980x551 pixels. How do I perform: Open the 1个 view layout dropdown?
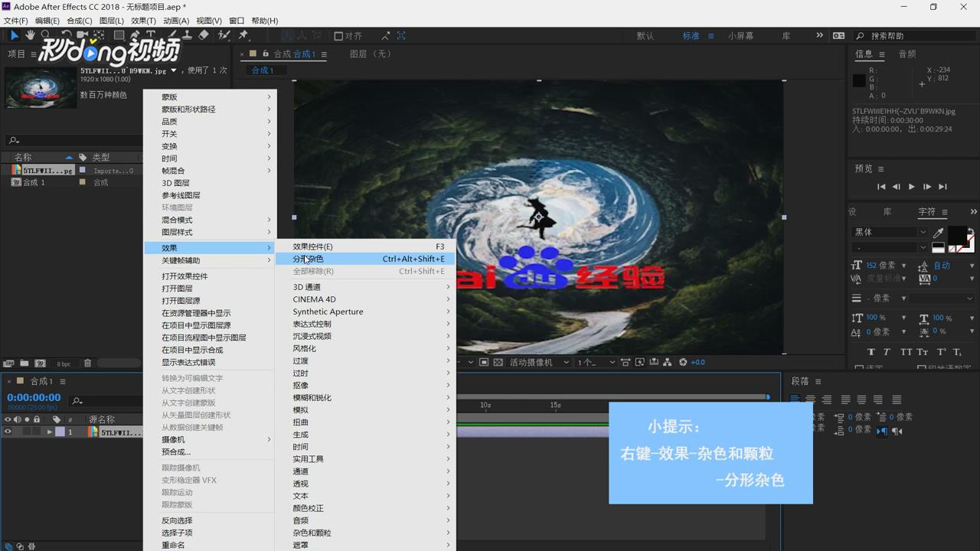(x=596, y=362)
